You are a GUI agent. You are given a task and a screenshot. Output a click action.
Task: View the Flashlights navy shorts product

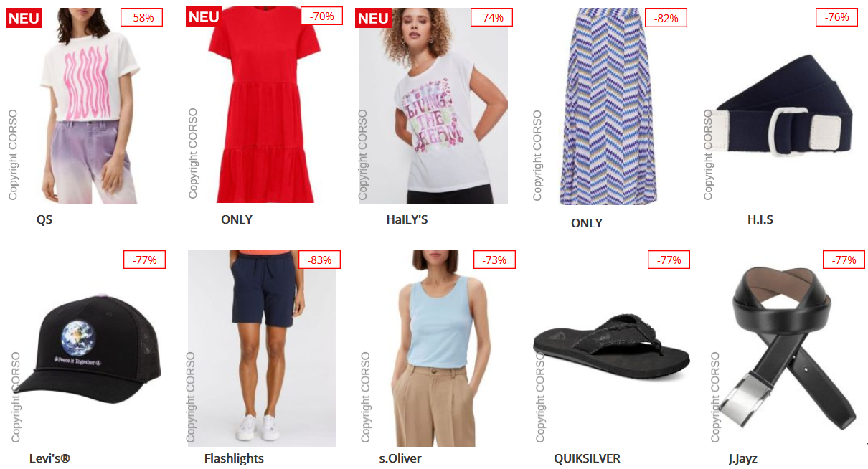[x=262, y=349]
